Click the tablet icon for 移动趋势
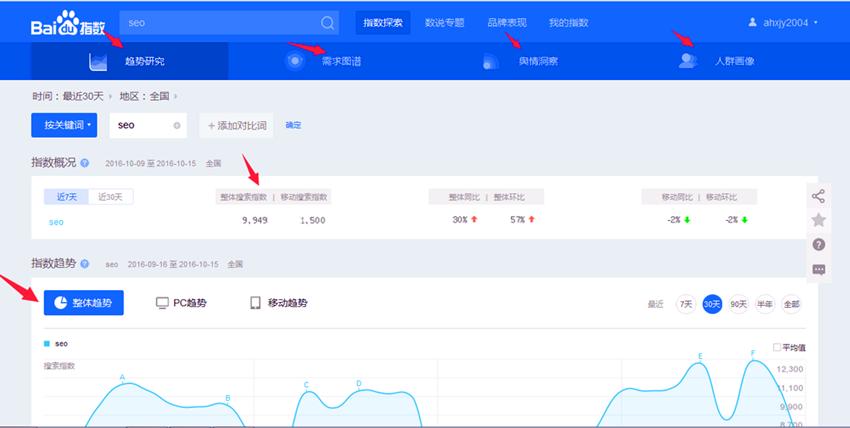Image resolution: width=850 pixels, height=428 pixels. click(x=255, y=303)
